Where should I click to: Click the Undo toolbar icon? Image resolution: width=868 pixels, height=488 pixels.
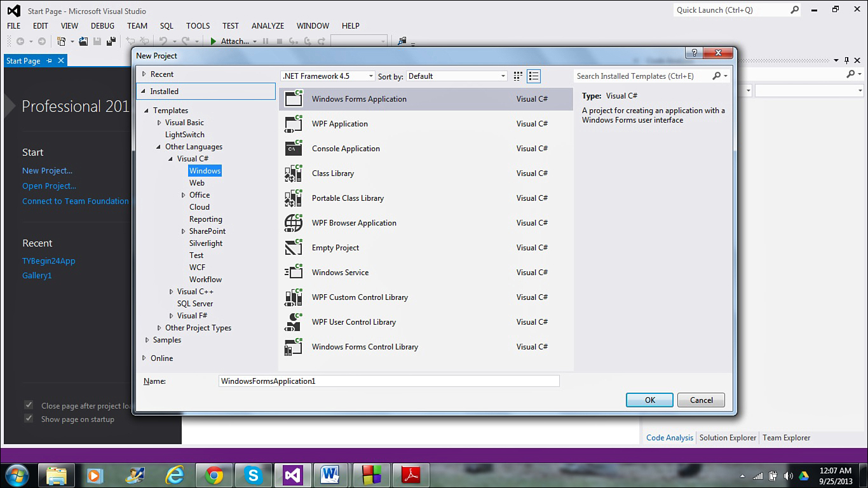tap(163, 41)
